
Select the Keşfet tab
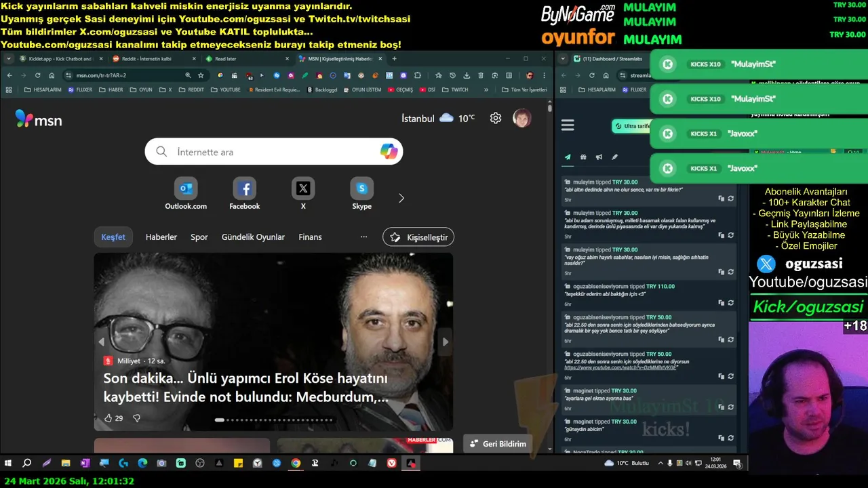tap(113, 237)
